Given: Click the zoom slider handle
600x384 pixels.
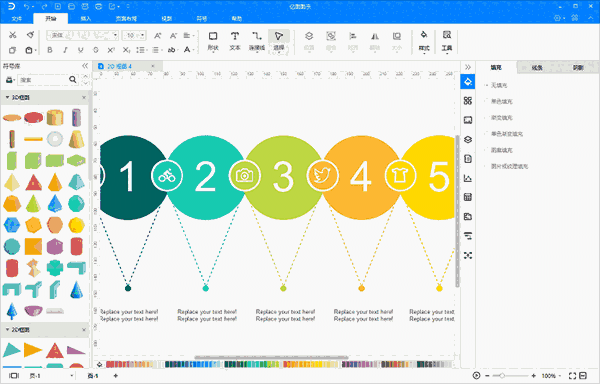Looking at the screenshot, I should [502, 376].
